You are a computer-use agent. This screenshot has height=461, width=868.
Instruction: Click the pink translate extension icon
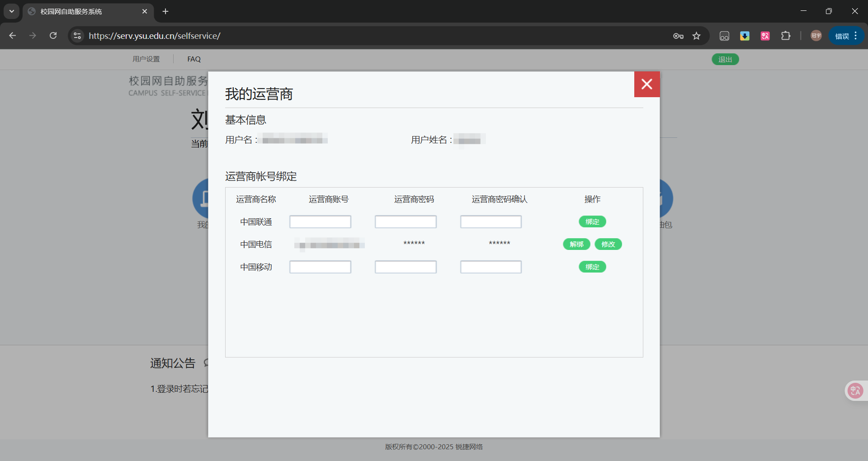pyautogui.click(x=764, y=36)
